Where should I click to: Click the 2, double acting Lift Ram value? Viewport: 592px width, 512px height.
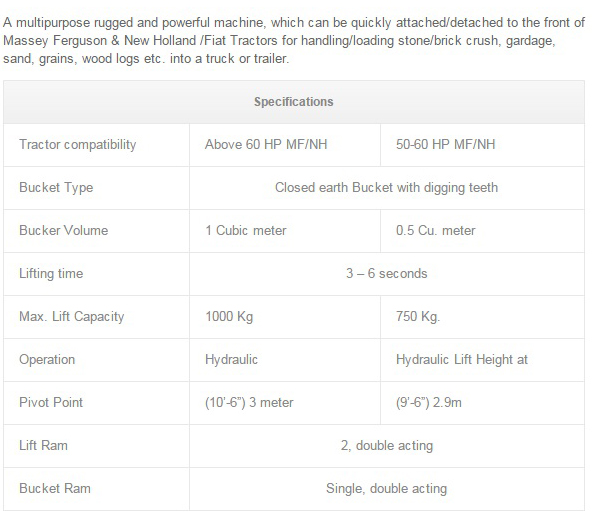pyautogui.click(x=387, y=446)
